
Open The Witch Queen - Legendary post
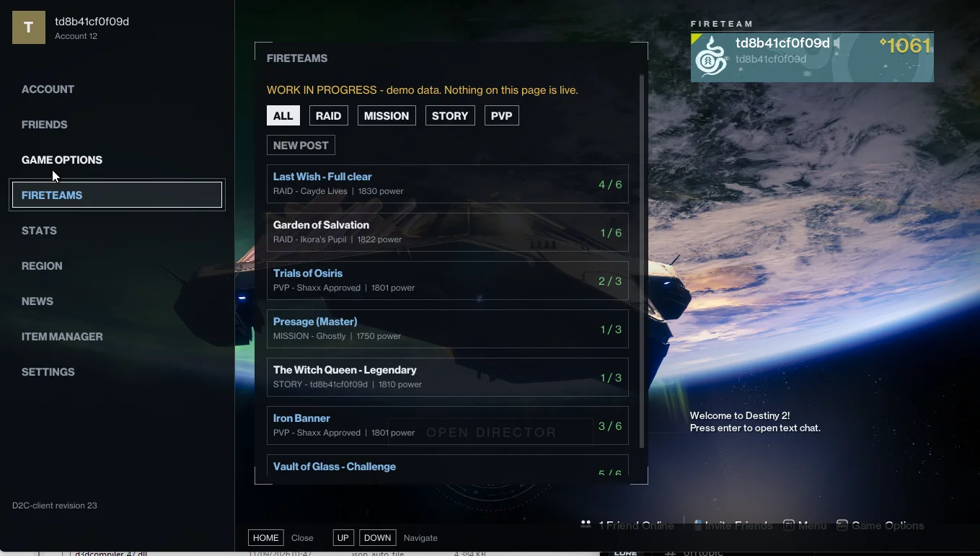pos(447,377)
